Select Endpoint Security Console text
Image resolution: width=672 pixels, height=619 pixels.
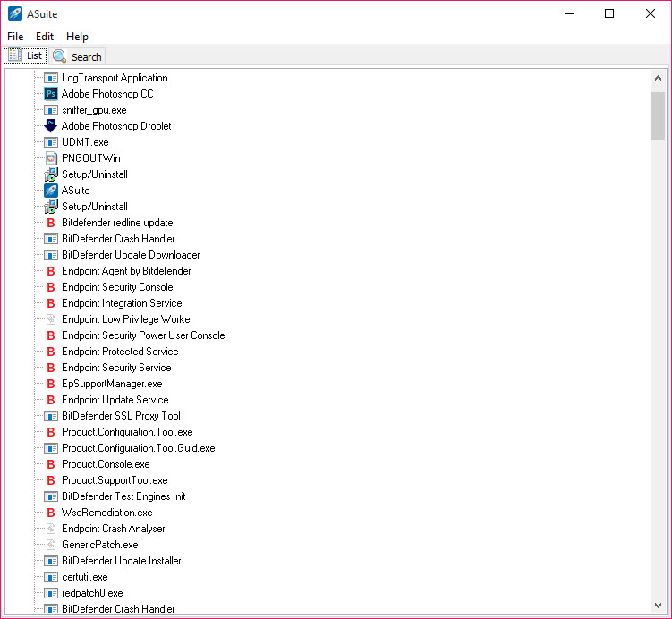click(117, 287)
